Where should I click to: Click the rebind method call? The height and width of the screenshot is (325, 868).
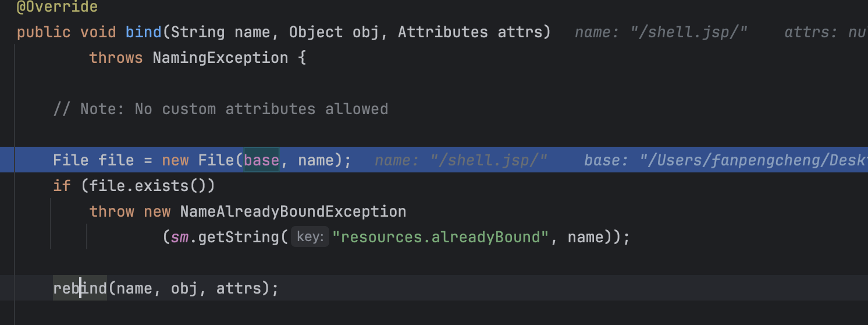pos(80,288)
